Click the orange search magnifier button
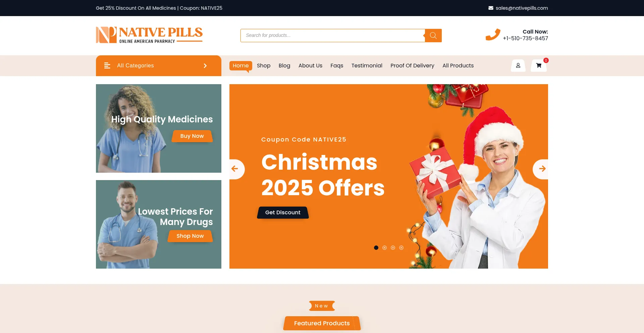The image size is (644, 333). point(433,36)
